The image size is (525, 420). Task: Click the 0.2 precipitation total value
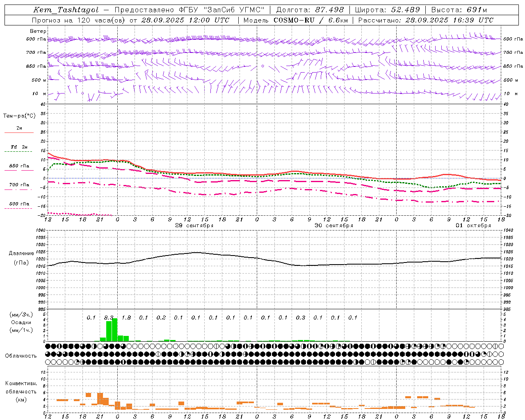(161, 317)
